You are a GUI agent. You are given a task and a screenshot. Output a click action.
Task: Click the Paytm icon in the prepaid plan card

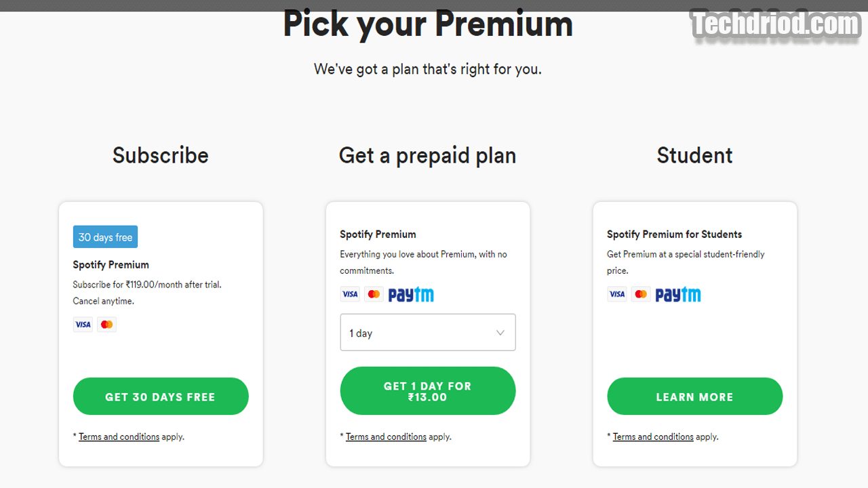pos(412,293)
